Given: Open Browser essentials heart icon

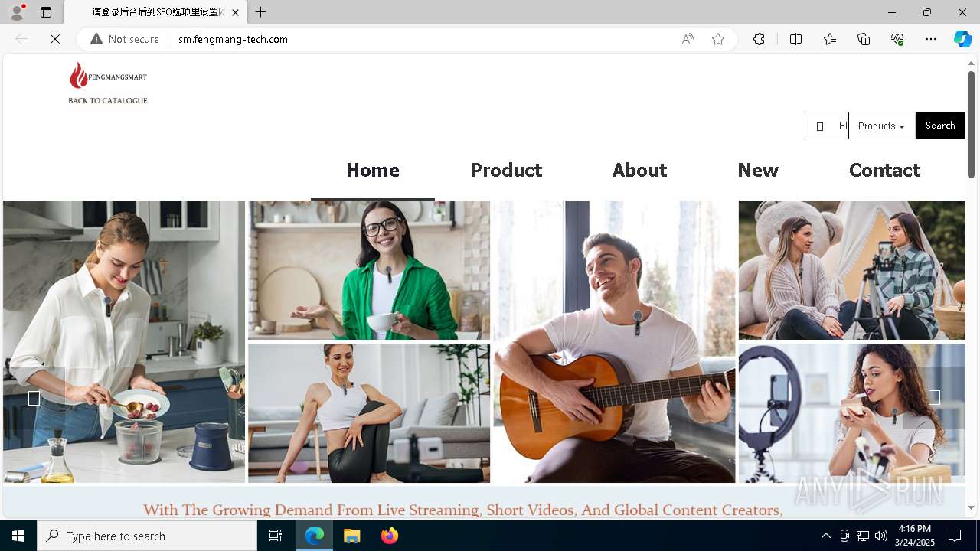Looking at the screenshot, I should pyautogui.click(x=897, y=39).
